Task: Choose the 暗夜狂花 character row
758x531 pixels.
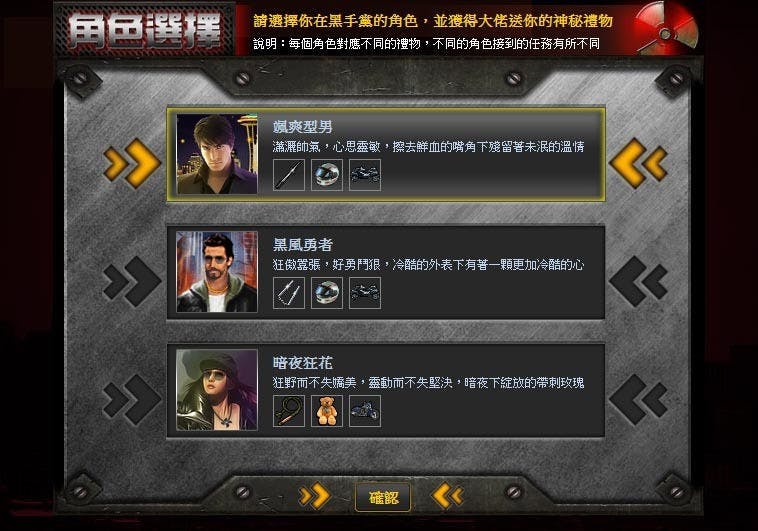Action: point(386,390)
